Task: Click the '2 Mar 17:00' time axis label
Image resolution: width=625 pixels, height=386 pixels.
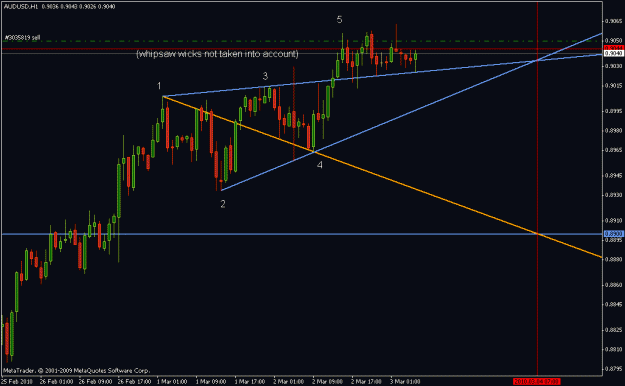Action: pos(367,382)
